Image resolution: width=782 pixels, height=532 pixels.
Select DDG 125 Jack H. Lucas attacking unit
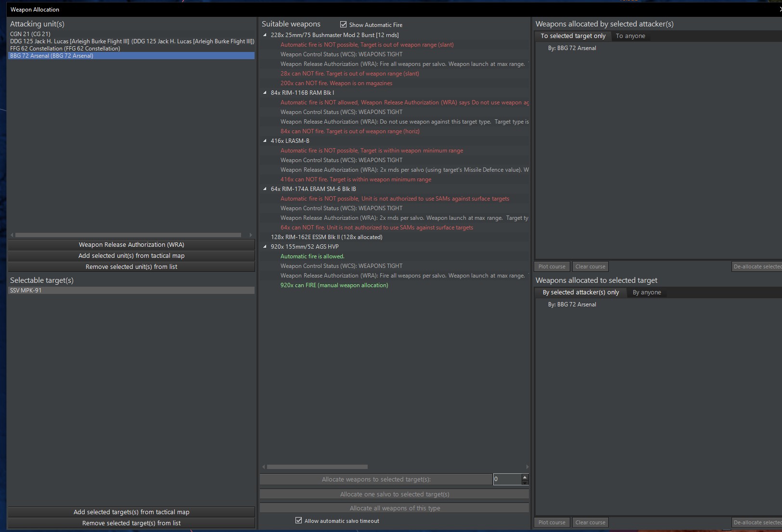(132, 41)
